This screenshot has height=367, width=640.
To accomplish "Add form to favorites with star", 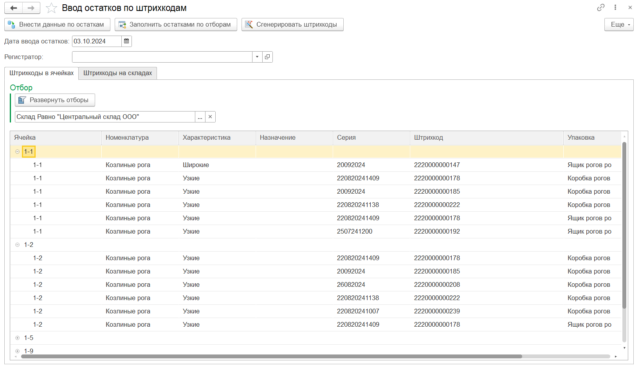I will [x=51, y=8].
